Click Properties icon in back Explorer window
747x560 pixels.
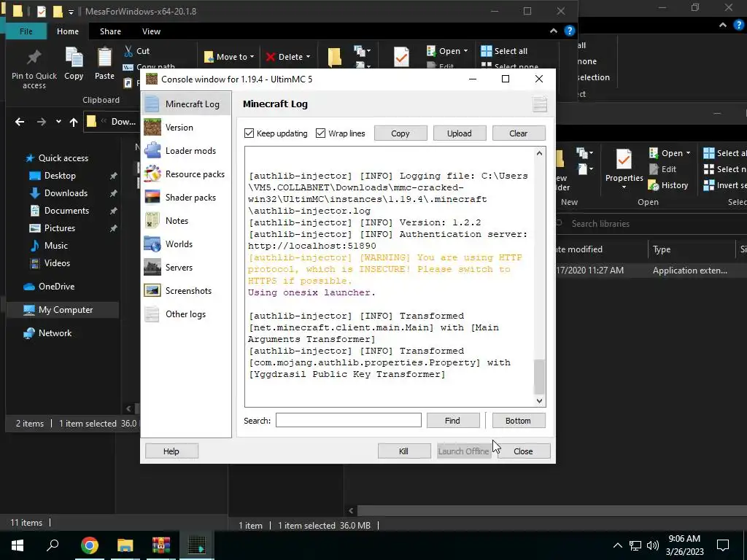(x=624, y=160)
